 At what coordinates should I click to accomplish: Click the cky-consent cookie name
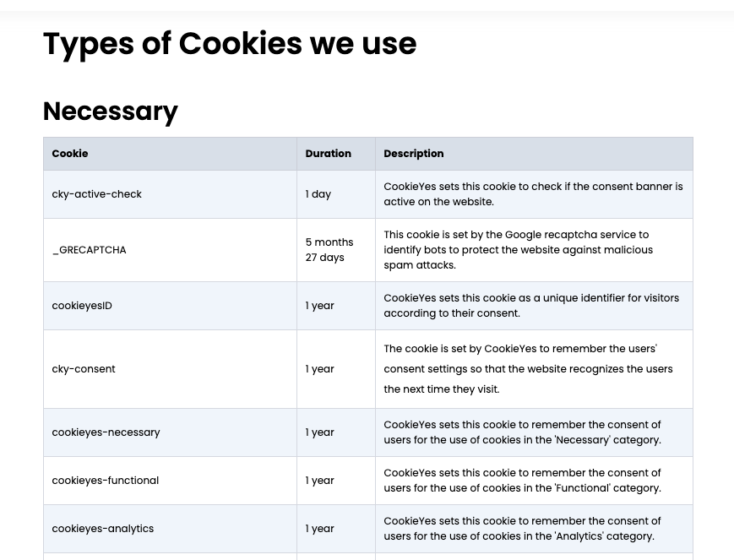pyautogui.click(x=84, y=369)
